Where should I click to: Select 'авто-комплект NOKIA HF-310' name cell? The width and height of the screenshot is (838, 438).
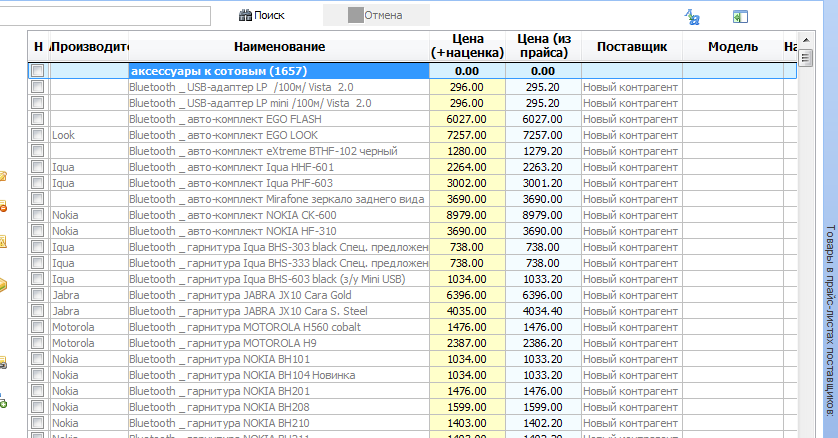click(x=279, y=231)
